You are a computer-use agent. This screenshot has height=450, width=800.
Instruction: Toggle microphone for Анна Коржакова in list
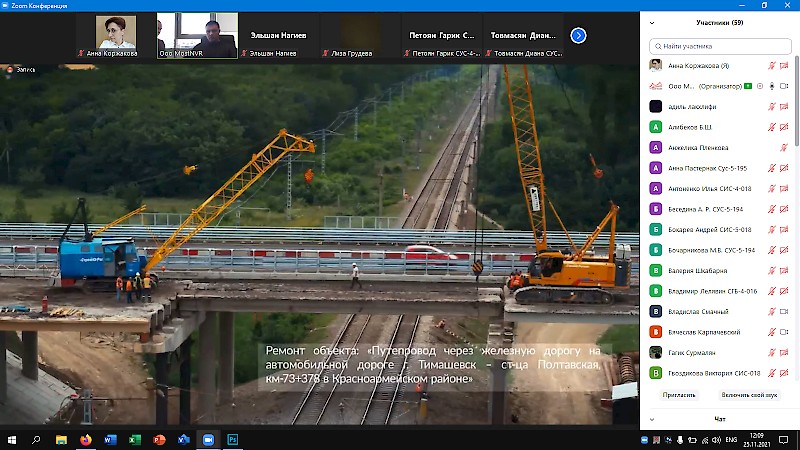[771, 66]
